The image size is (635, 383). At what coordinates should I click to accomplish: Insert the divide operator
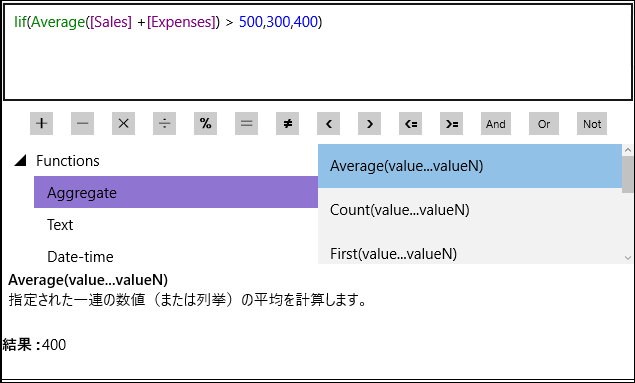pos(164,123)
